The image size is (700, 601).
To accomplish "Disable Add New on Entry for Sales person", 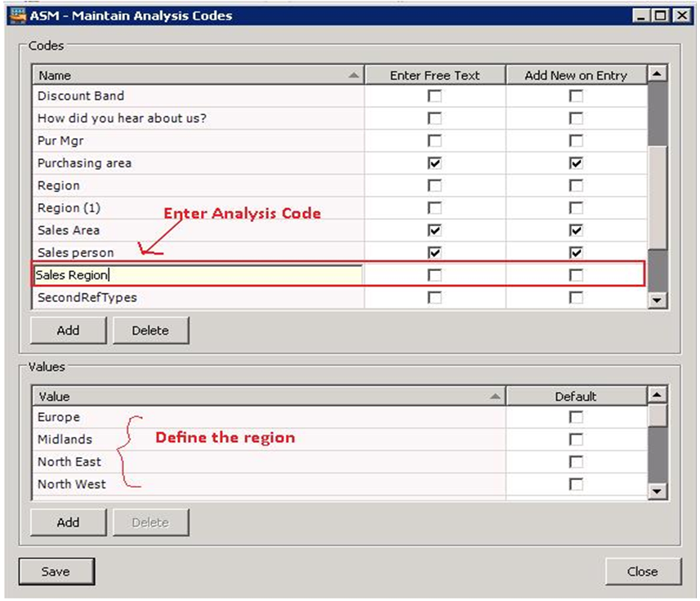I will pyautogui.click(x=576, y=252).
